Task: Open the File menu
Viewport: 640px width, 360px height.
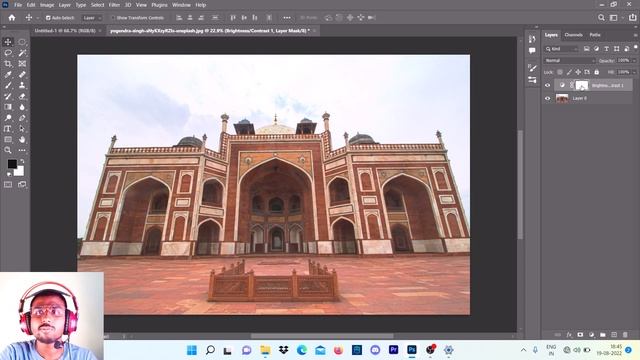Action: click(x=18, y=5)
